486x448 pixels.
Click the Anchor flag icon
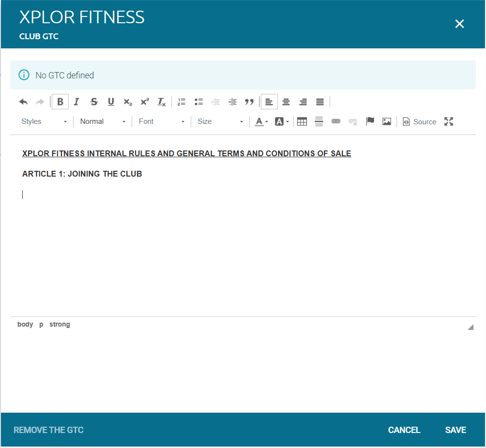pyautogui.click(x=370, y=121)
